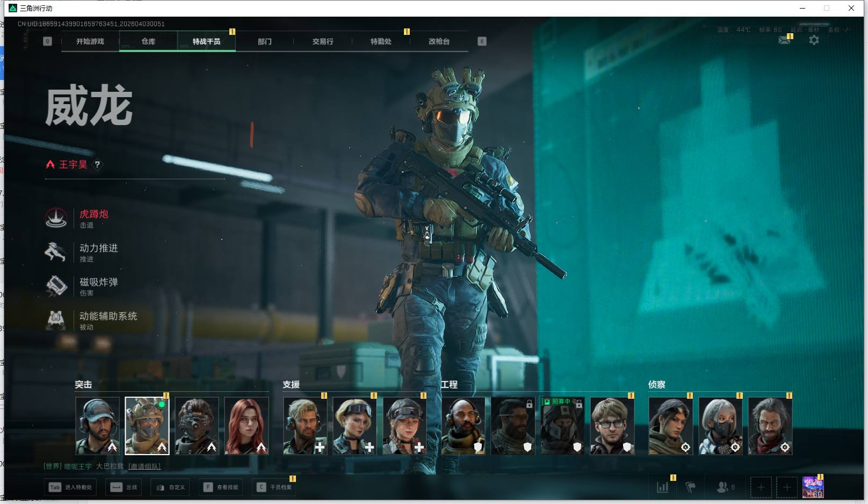The width and height of the screenshot is (868, 504).
Task: Select the red-haired assault operator portrait
Action: 247,426
